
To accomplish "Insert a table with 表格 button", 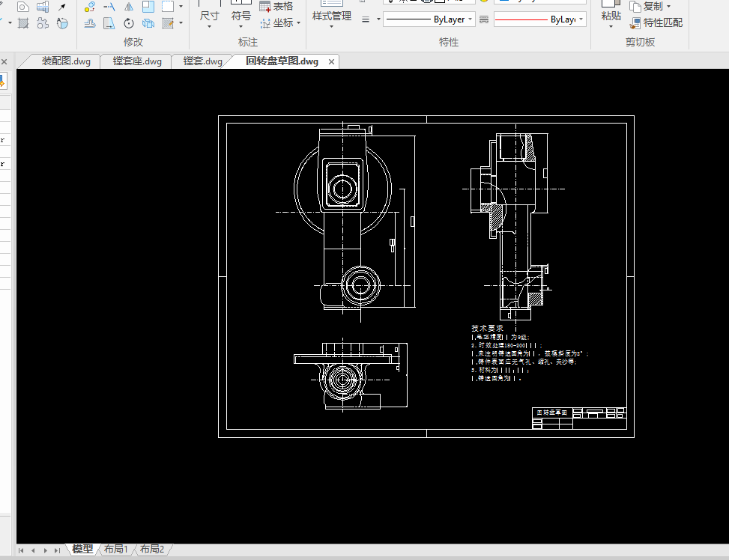I will coord(276,7).
